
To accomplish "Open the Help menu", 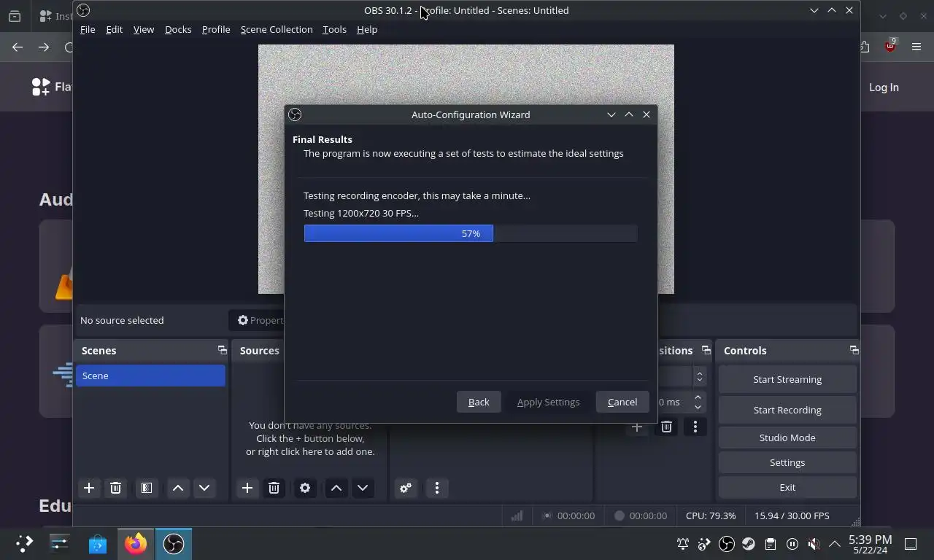I will pyautogui.click(x=367, y=29).
